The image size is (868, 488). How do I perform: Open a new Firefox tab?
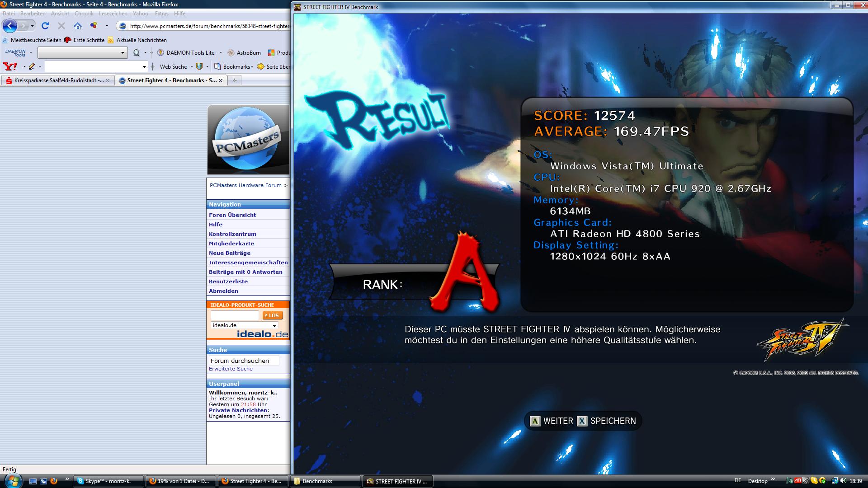tap(234, 80)
